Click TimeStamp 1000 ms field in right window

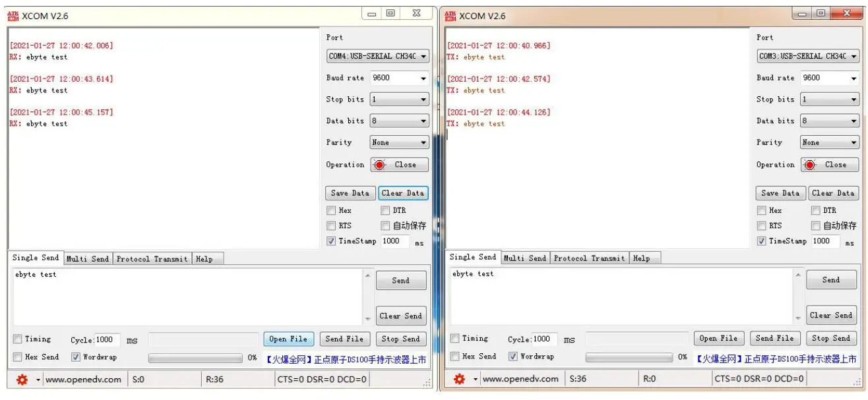pyautogui.click(x=825, y=241)
